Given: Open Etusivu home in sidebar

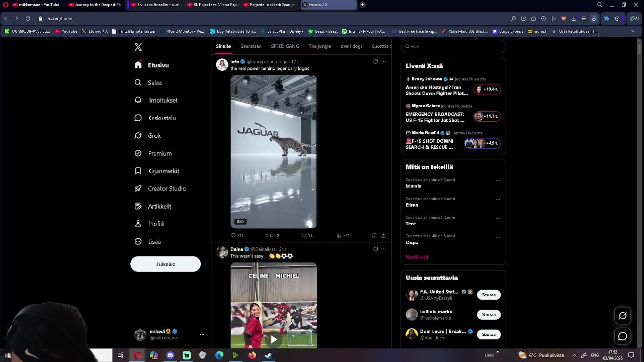Looking at the screenshot, I should (152, 65).
